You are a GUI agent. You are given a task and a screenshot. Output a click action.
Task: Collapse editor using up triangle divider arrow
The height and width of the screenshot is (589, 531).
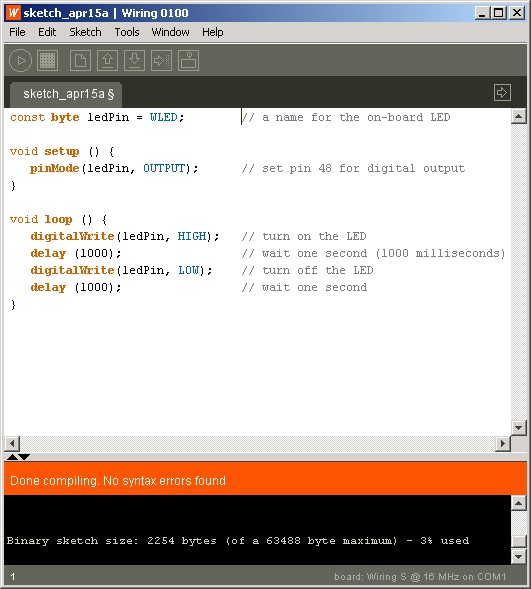(x=12, y=457)
